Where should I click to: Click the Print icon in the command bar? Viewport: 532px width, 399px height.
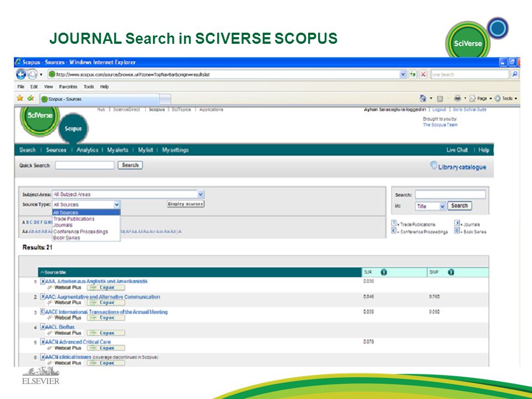(457, 99)
